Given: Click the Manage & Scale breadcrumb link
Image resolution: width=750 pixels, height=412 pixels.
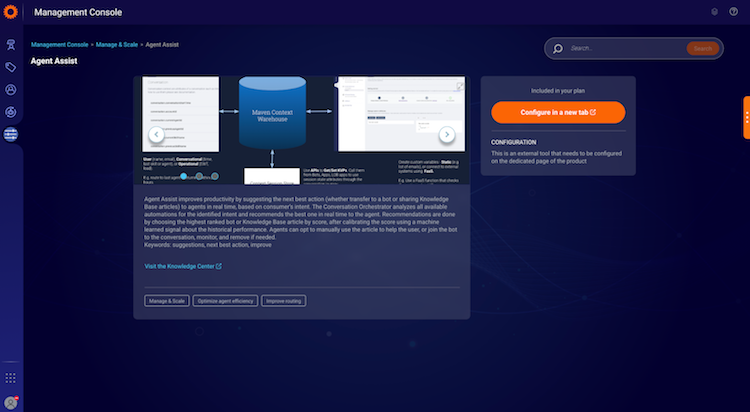Looking at the screenshot, I should [117, 45].
